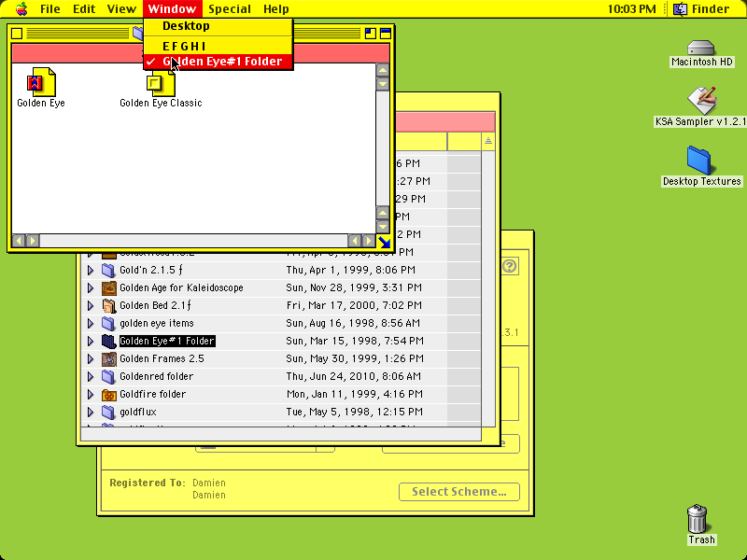Screen dimensions: 747x560
Task: Click the question mark help icon
Action: click(509, 266)
